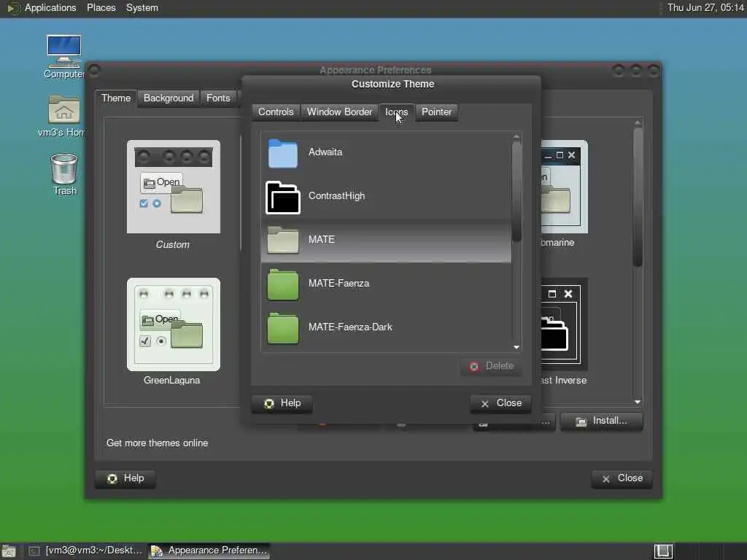Click the Appearance Preferences window menu button
This screenshot has width=747, height=560.
pyautogui.click(x=94, y=71)
